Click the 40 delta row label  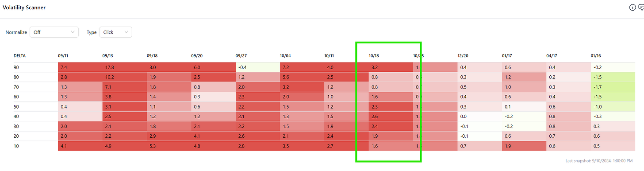point(17,117)
